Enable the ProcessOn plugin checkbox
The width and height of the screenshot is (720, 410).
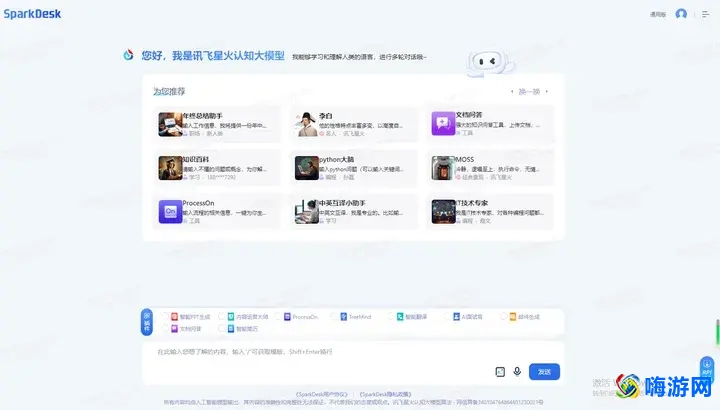click(277, 316)
